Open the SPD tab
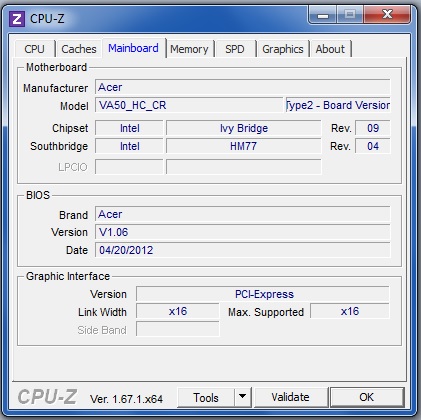 pos(235,49)
